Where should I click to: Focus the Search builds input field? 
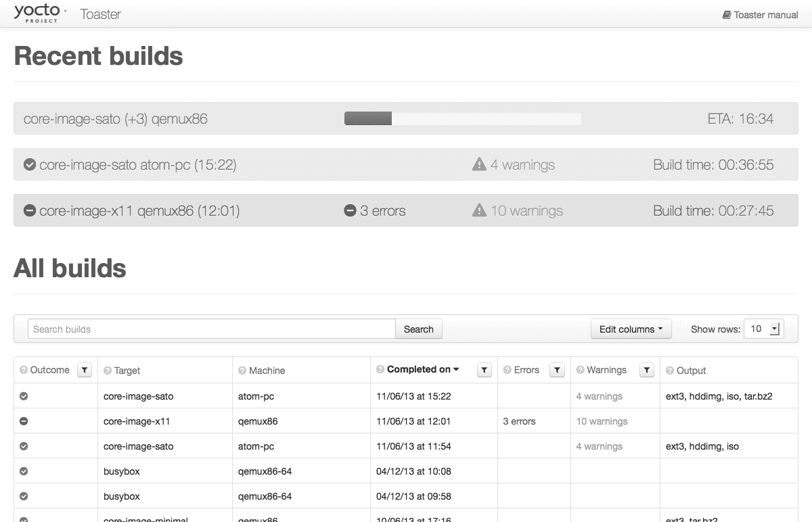pyautogui.click(x=211, y=329)
